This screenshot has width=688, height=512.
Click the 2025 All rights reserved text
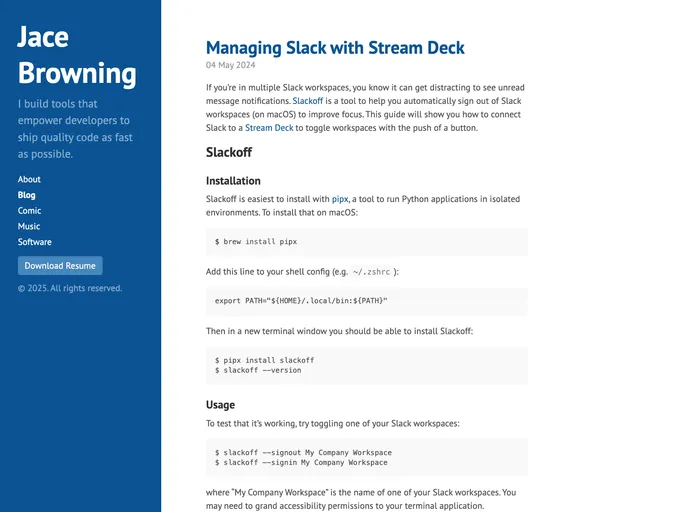pyautogui.click(x=70, y=288)
